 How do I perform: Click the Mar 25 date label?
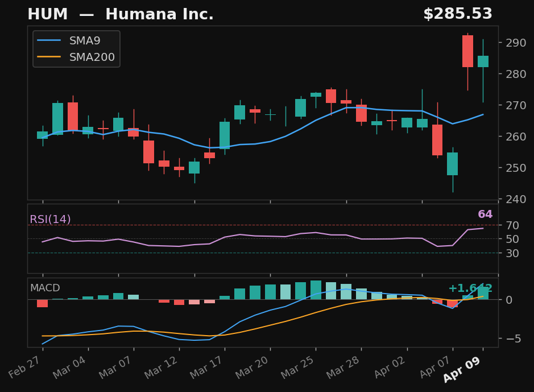(x=297, y=368)
